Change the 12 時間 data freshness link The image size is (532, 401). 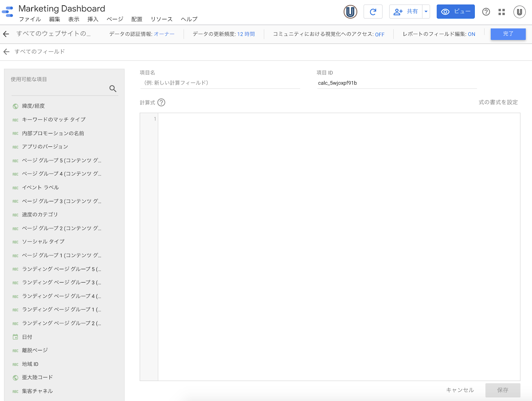tap(246, 34)
